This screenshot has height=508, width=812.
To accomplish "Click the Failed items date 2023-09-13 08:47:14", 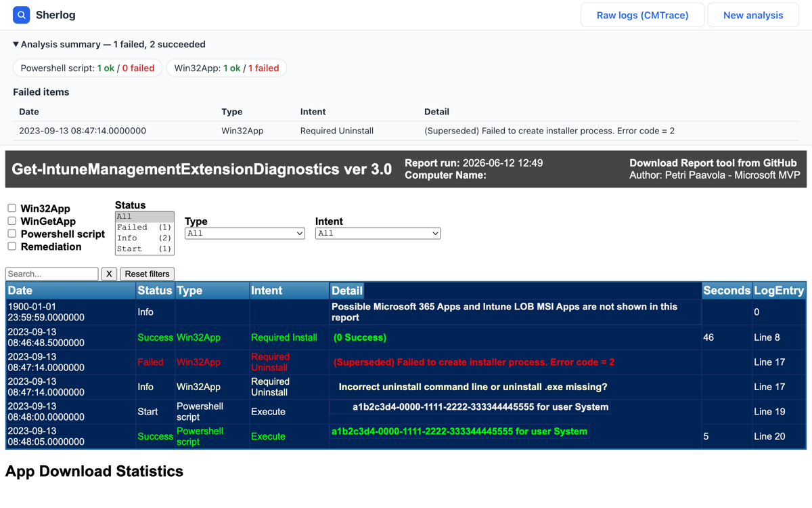I will [83, 131].
